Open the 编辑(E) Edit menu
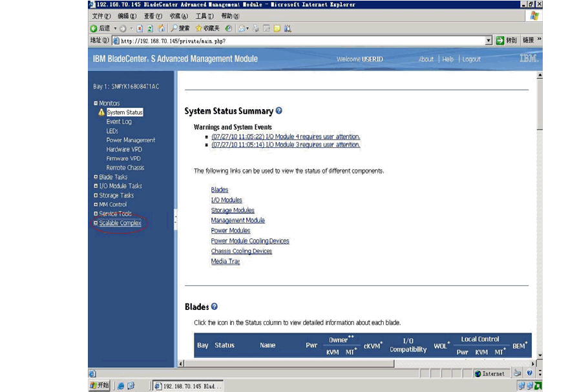The height and width of the screenshot is (392, 577). (127, 16)
